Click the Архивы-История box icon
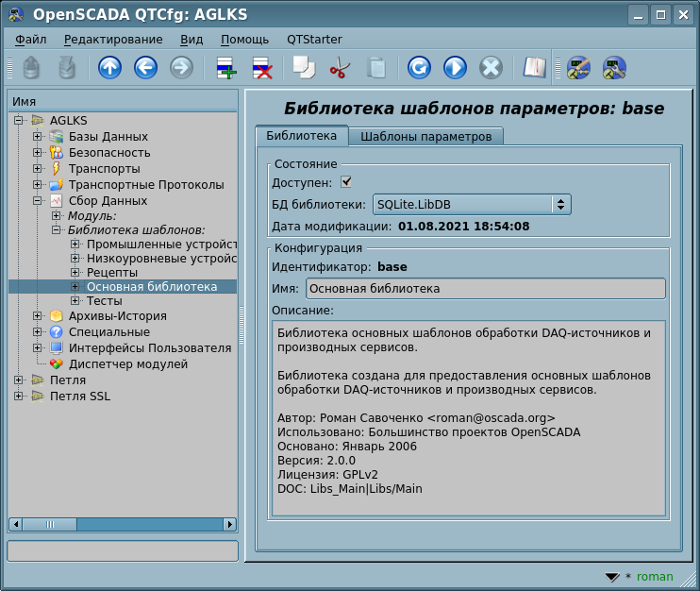Image resolution: width=700 pixels, height=591 pixels. point(57,316)
